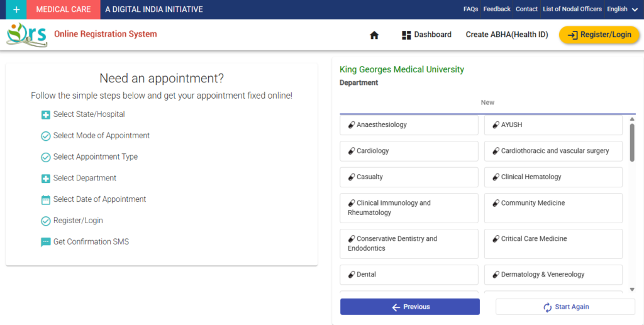Click the Start Again button
644x325 pixels.
[565, 307]
